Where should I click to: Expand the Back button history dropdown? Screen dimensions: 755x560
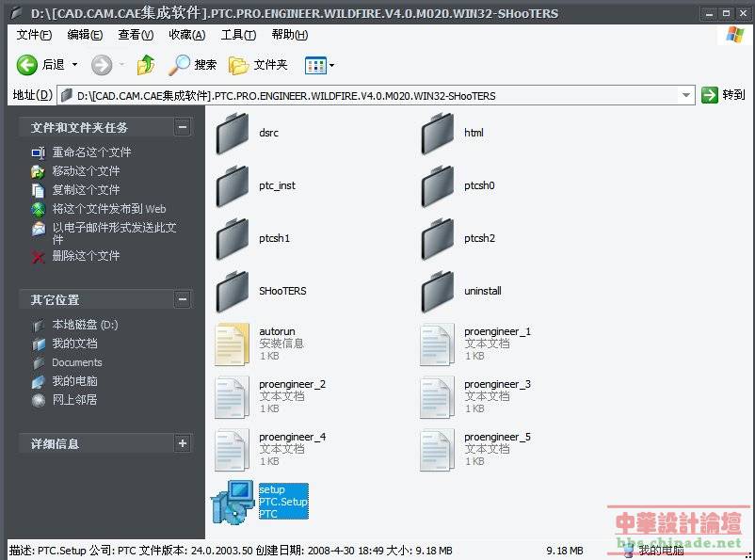tap(74, 65)
